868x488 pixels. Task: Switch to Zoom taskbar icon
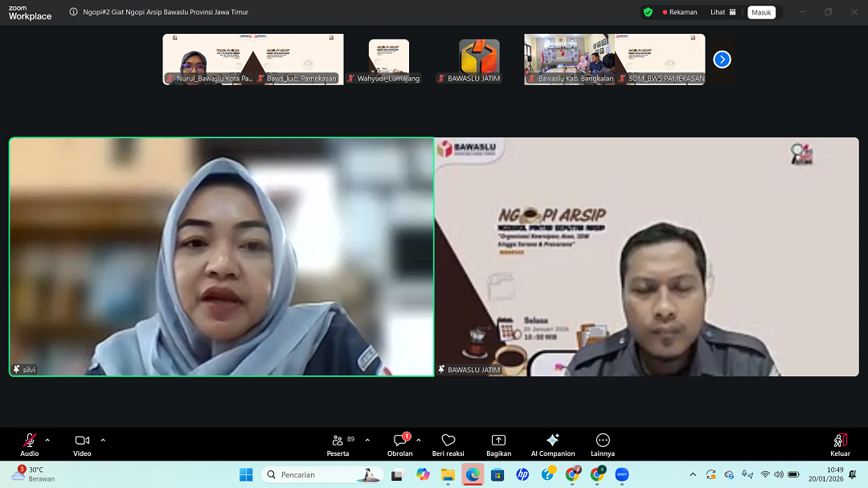pos(622,474)
